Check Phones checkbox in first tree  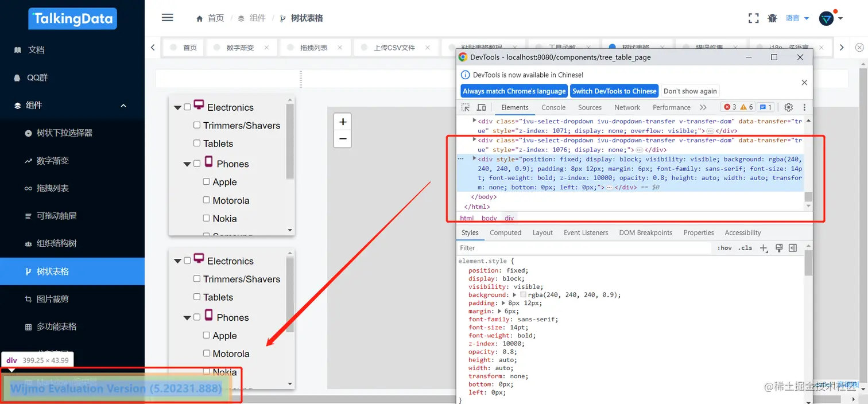(x=197, y=164)
